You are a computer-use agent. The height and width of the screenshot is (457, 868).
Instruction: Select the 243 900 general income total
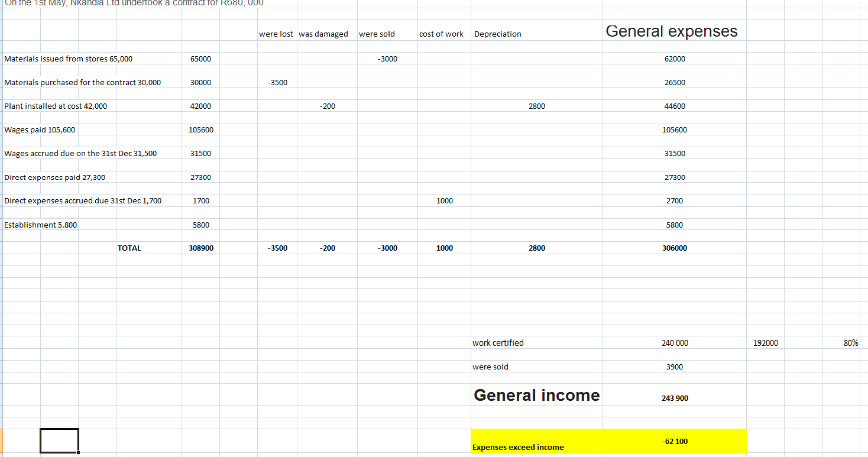675,398
